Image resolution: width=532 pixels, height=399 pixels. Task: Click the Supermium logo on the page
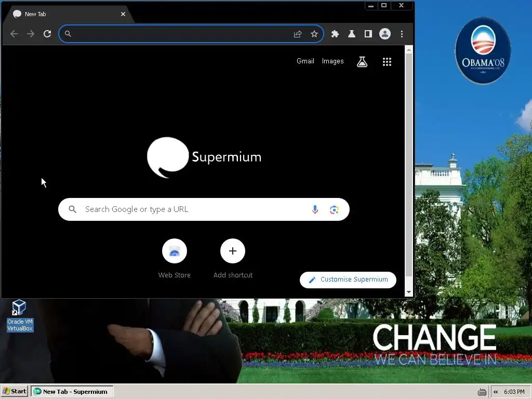[204, 157]
